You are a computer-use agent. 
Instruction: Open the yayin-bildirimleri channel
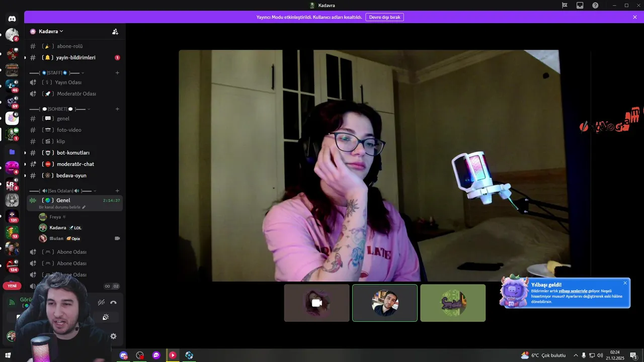[74, 58]
